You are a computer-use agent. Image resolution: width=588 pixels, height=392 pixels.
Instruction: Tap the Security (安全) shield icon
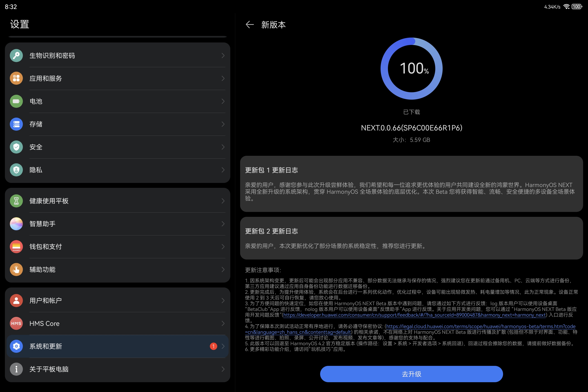16,147
